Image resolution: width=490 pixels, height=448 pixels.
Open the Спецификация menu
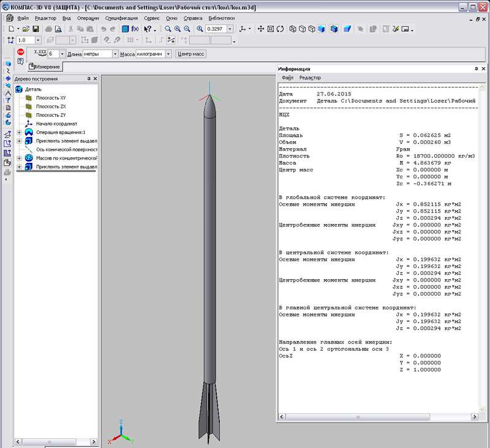coord(121,18)
